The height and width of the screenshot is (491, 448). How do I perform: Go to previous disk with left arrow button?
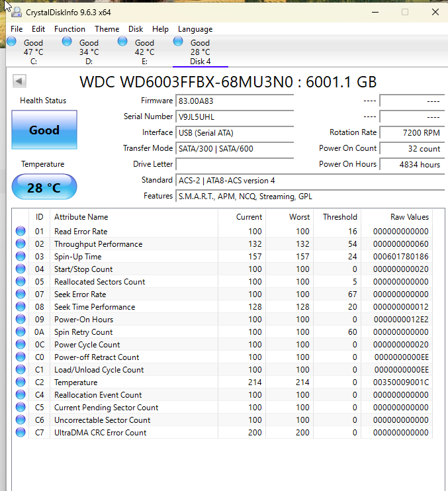tap(19, 81)
